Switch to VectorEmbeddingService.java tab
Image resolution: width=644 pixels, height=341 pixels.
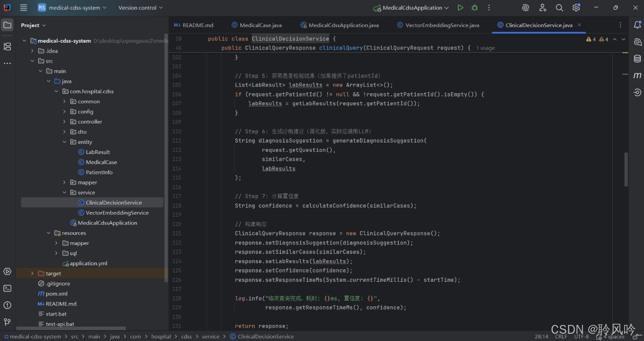[438, 25]
